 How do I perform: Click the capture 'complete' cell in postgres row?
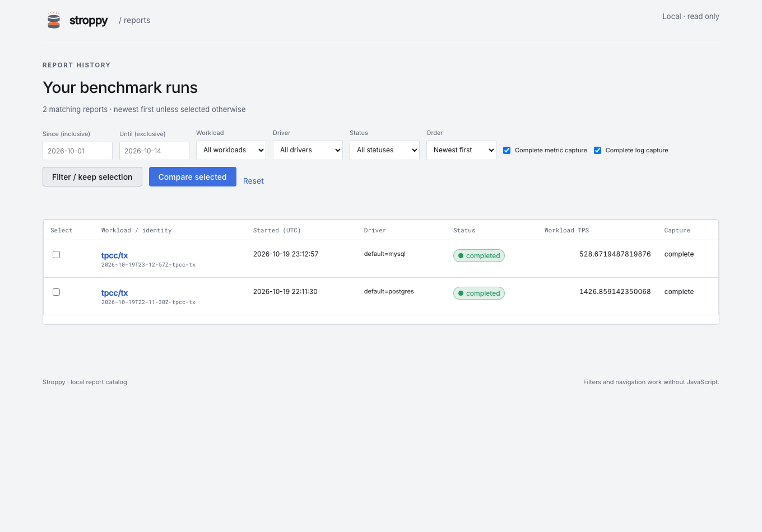point(679,292)
